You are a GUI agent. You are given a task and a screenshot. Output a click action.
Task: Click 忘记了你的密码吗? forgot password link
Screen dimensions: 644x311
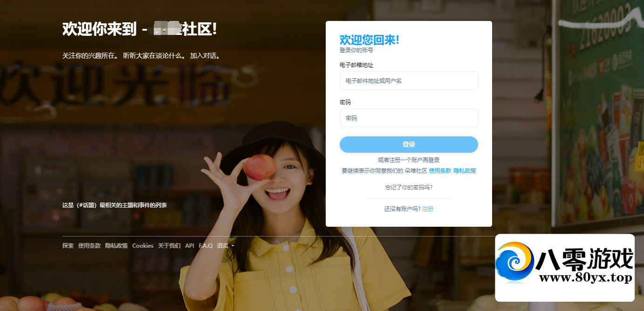[409, 188]
